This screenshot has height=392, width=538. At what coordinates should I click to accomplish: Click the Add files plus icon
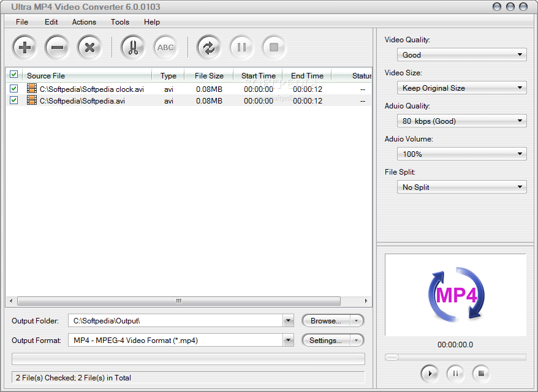coord(24,47)
